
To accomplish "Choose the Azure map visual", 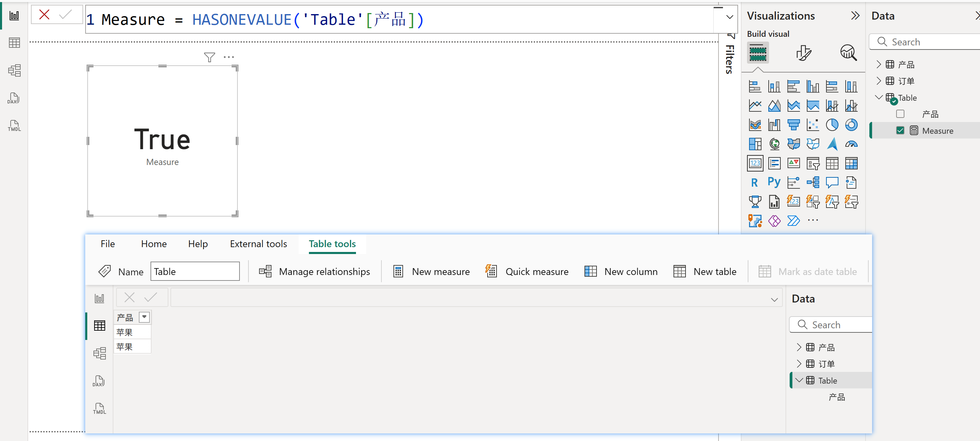I will click(x=832, y=144).
